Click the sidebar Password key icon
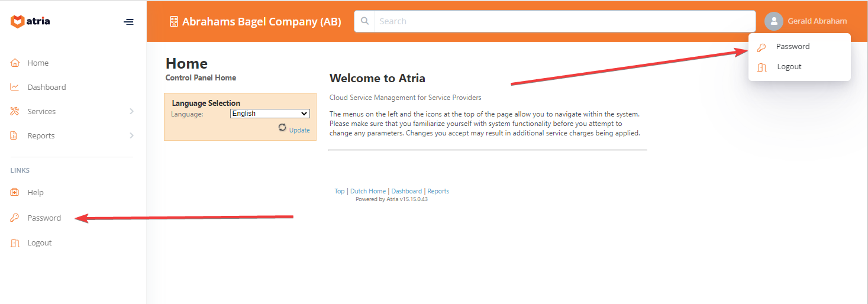This screenshot has height=304, width=868. (15, 218)
